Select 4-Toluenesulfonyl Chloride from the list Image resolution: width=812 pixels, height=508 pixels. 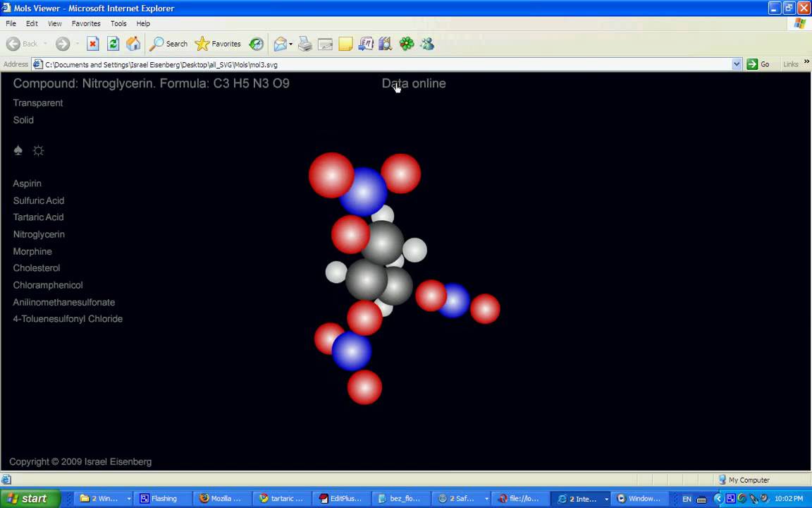(x=68, y=319)
